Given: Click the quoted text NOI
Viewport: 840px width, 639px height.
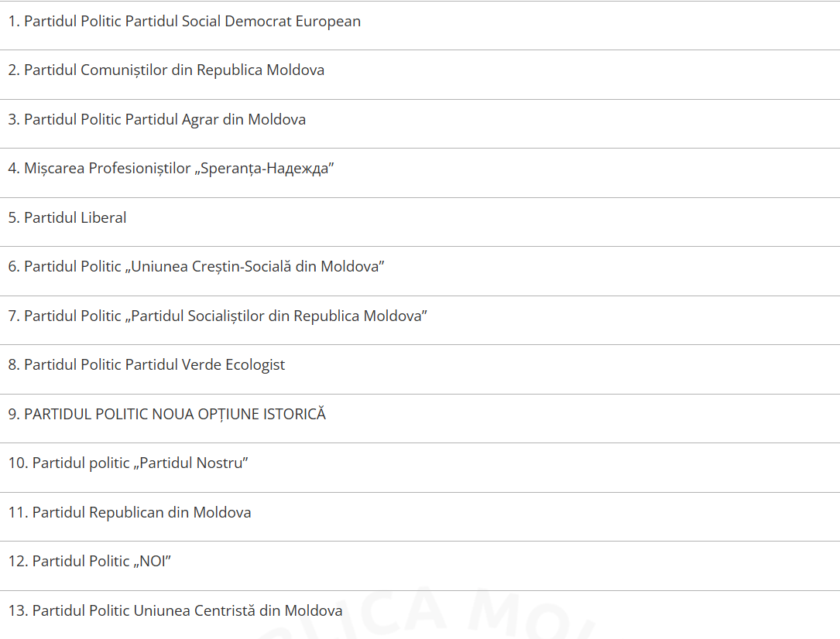Looking at the screenshot, I should (153, 562).
